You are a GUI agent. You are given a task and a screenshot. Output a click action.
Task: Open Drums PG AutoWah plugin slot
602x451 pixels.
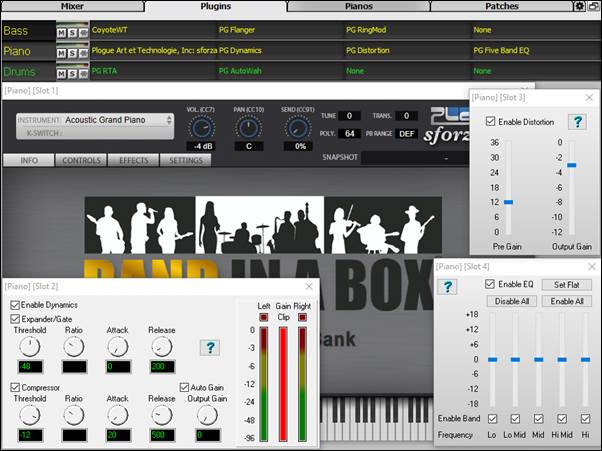tap(280, 71)
